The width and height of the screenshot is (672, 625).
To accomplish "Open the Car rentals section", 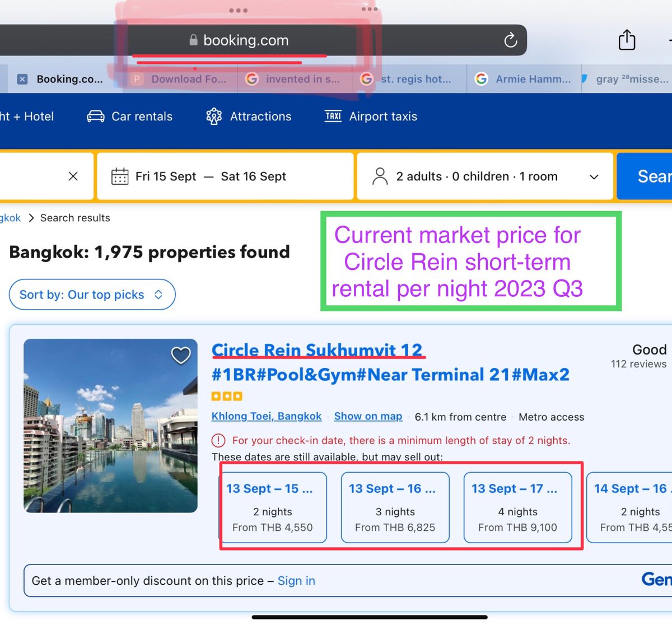I will click(x=130, y=116).
